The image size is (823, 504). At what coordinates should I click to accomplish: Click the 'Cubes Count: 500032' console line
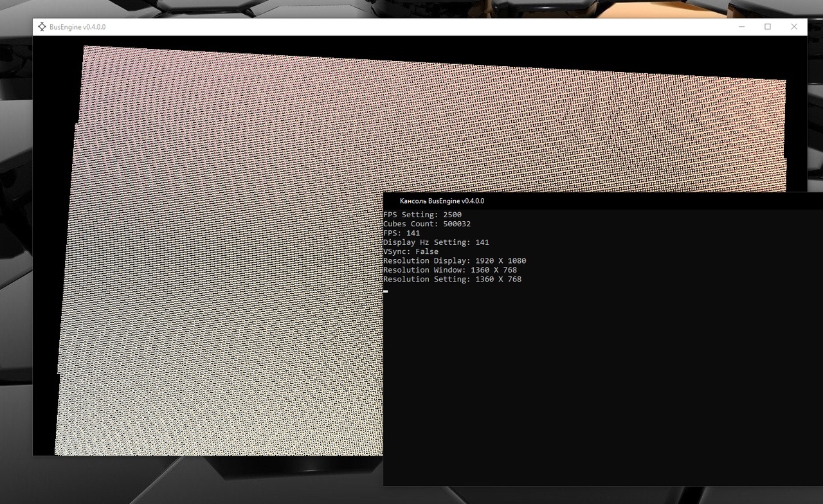427,224
